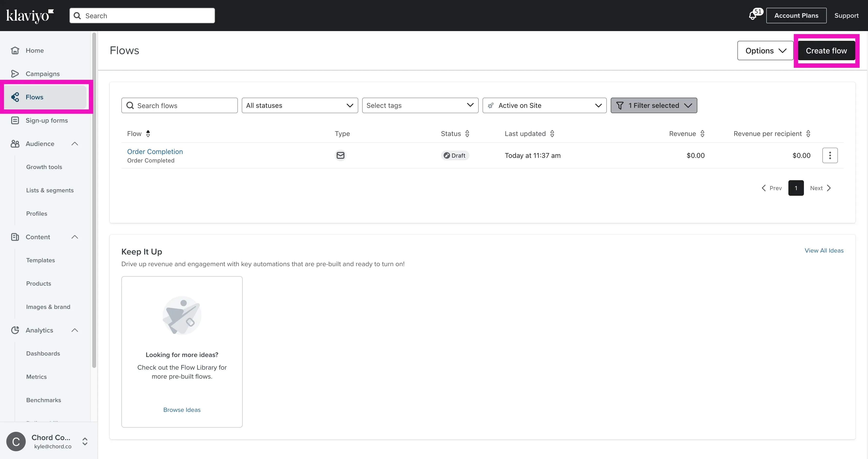Viewport: 868px width, 459px height.
Task: Collapse the Audience section chevron
Action: pos(75,144)
